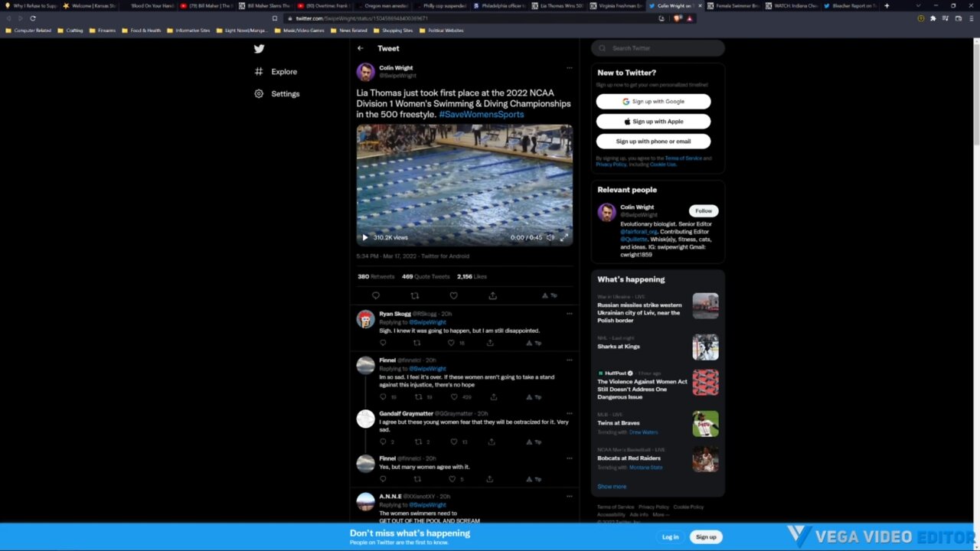
Task: Reload the page
Action: [x=33, y=18]
